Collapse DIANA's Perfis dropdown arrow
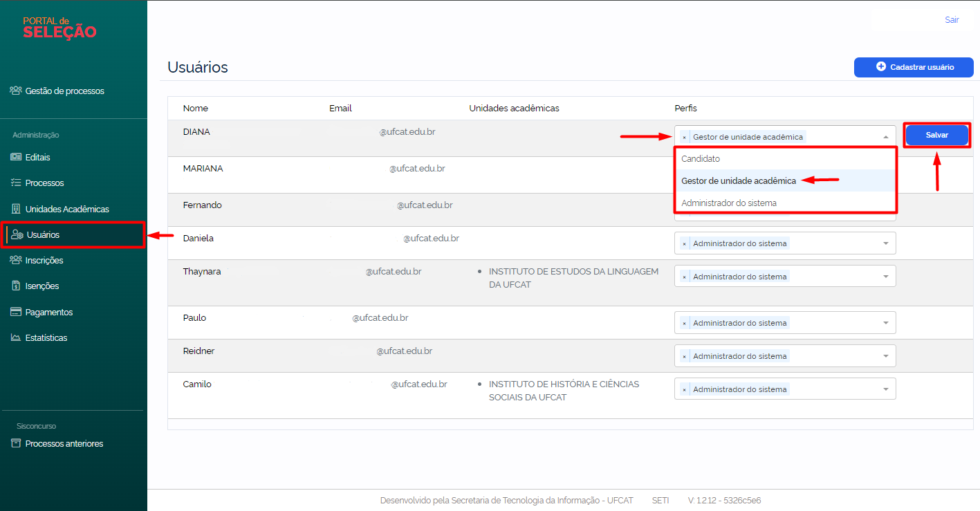Screen dimensions: 980x511 click(x=886, y=137)
